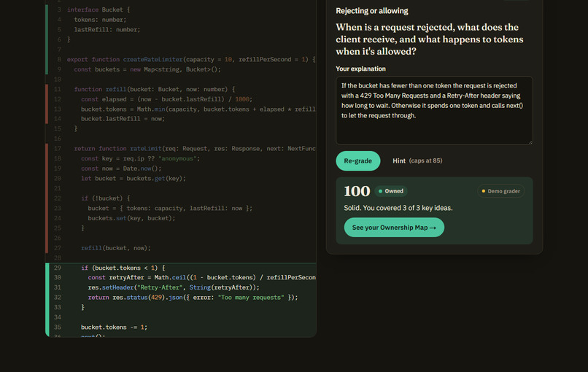
Task: Click 'lastRefill: number;' code line
Action: (x=107, y=30)
